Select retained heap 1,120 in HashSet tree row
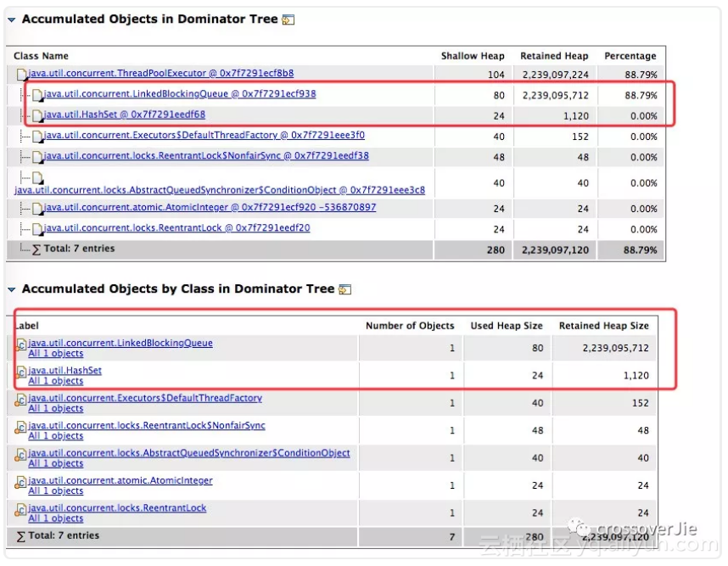728x566 pixels. point(576,116)
